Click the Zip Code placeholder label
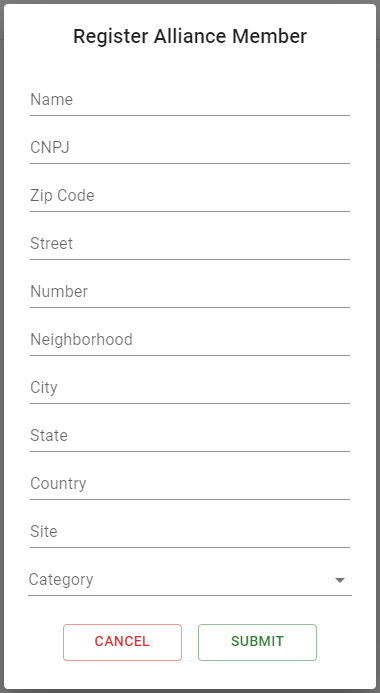 point(62,196)
